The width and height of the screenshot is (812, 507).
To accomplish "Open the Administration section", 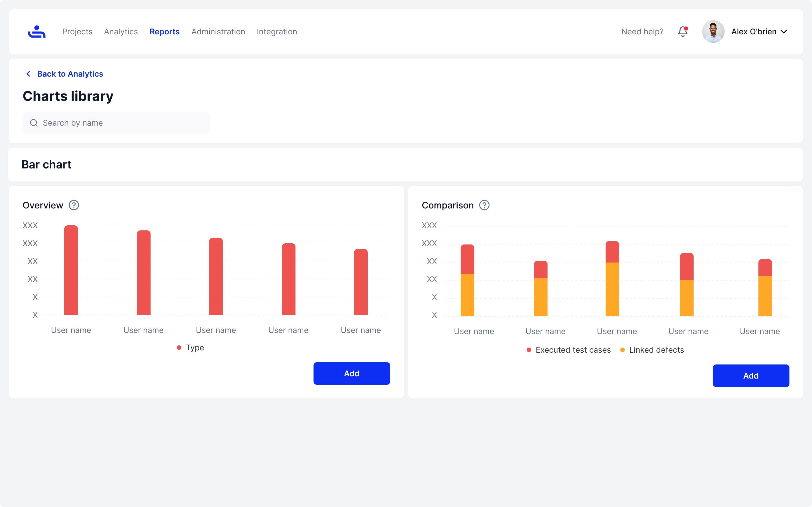I will [218, 32].
